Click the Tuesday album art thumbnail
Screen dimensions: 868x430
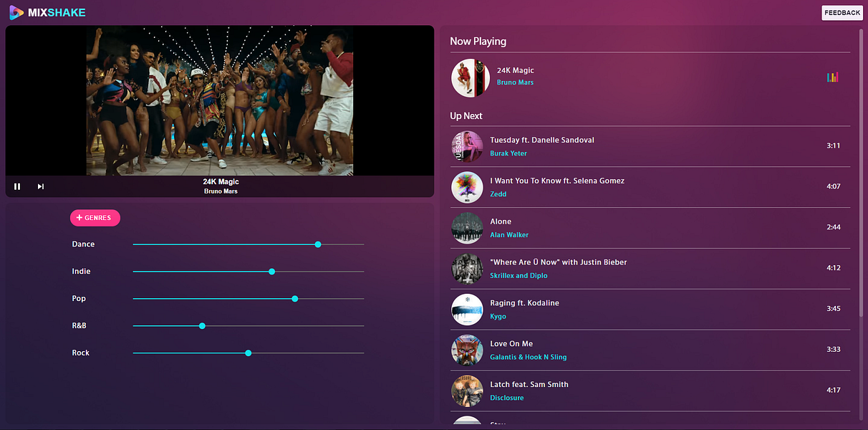(x=467, y=146)
